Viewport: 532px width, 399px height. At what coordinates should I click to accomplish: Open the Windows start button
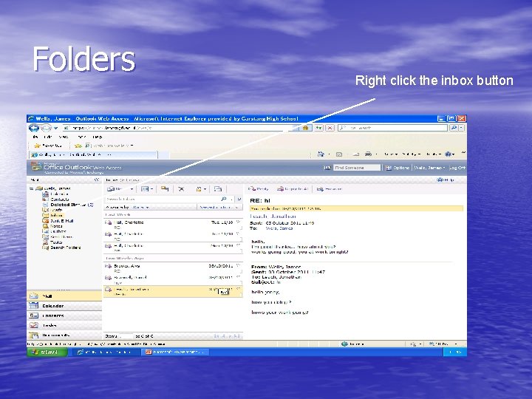pos(47,352)
